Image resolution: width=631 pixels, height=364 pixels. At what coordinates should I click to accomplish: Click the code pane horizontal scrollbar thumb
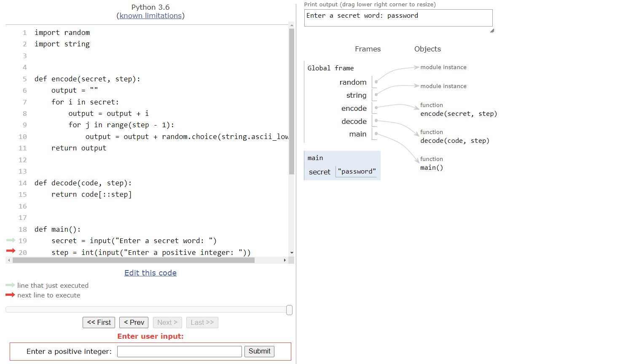(134, 260)
